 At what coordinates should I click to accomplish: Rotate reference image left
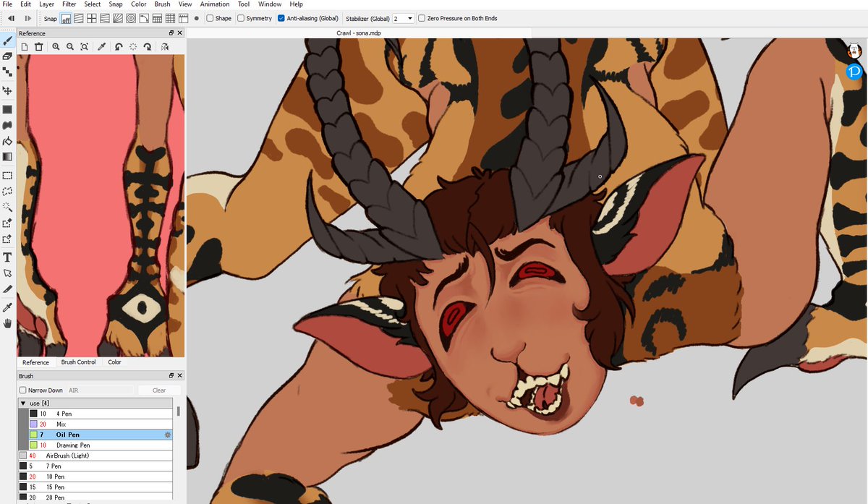coord(119,46)
